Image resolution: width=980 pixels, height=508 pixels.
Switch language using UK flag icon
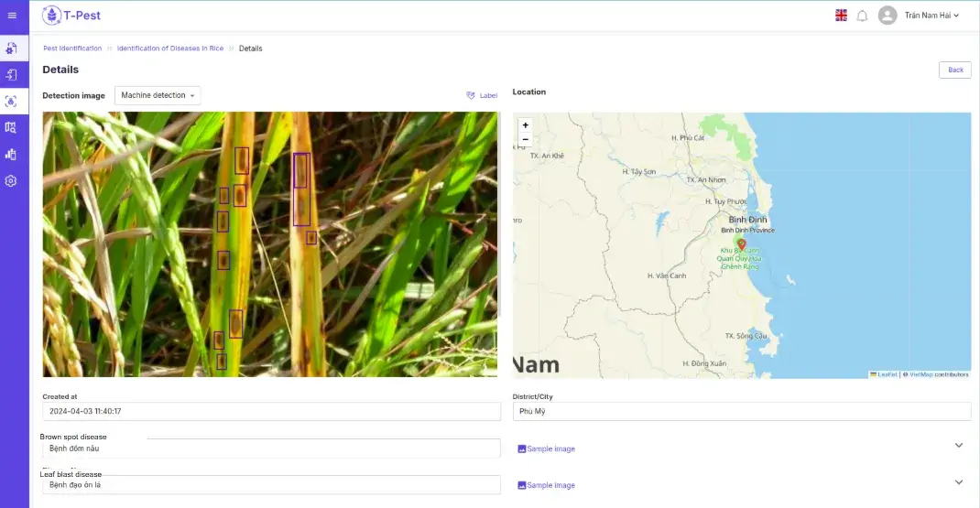(x=842, y=15)
